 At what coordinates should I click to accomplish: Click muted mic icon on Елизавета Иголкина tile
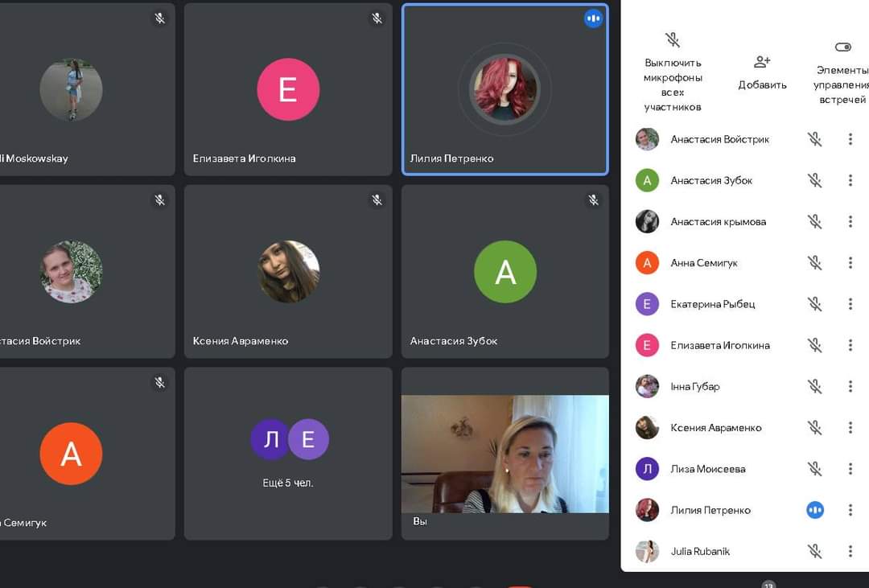[x=377, y=18]
